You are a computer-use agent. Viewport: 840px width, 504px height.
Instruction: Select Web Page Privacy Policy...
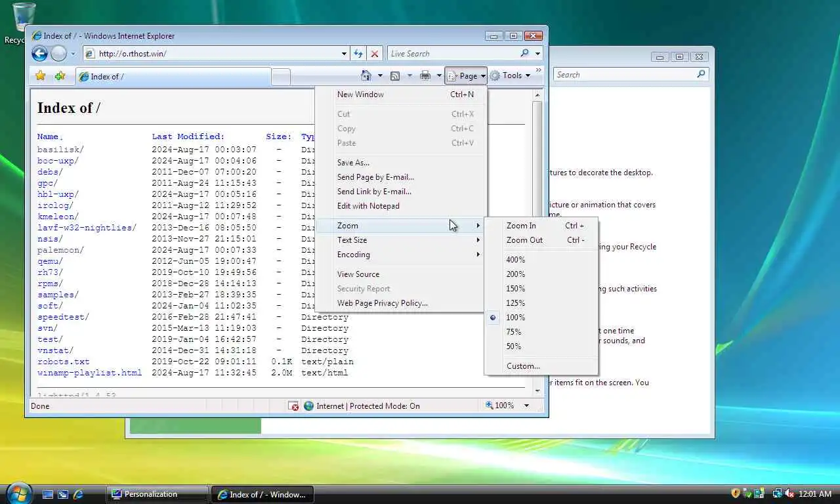[400, 303]
